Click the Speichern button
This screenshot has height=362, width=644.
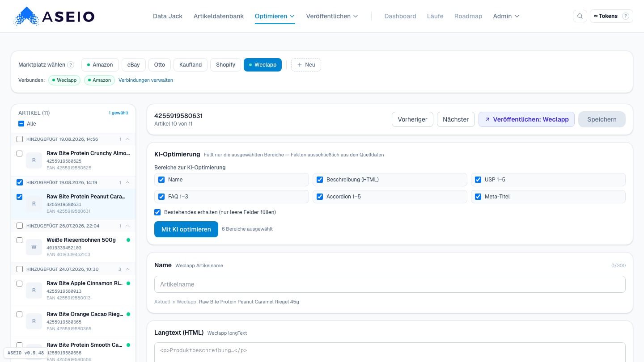(x=602, y=119)
